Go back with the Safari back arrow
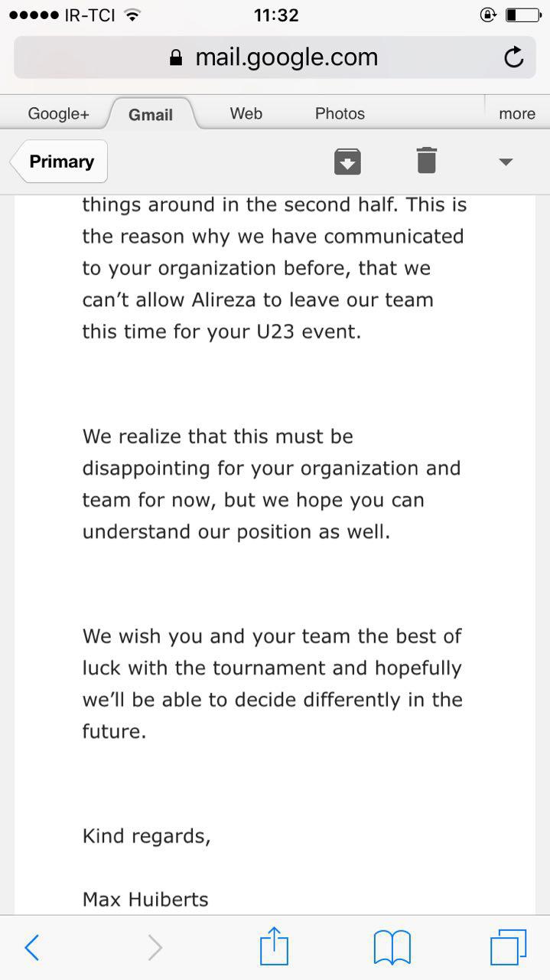The height and width of the screenshot is (980, 550). [x=32, y=948]
